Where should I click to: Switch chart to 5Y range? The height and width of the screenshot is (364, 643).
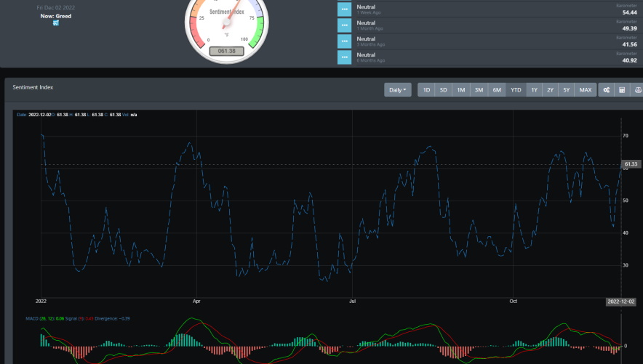[566, 90]
